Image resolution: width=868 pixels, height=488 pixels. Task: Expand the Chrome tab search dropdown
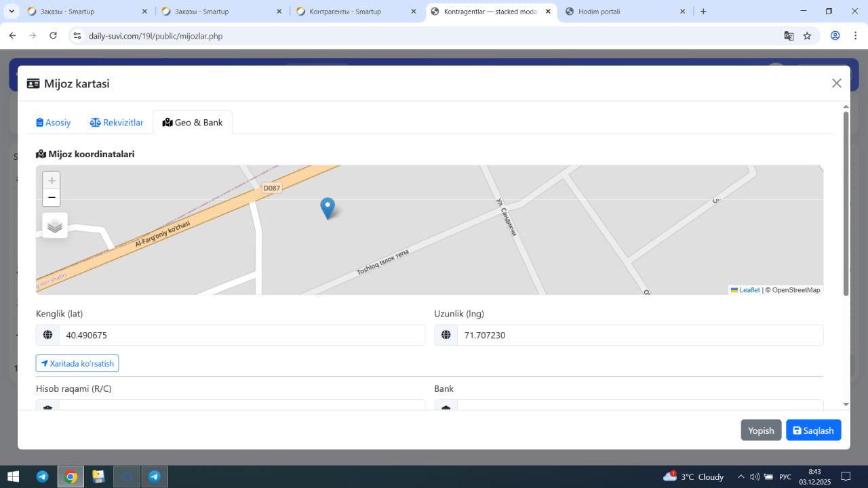[12, 12]
